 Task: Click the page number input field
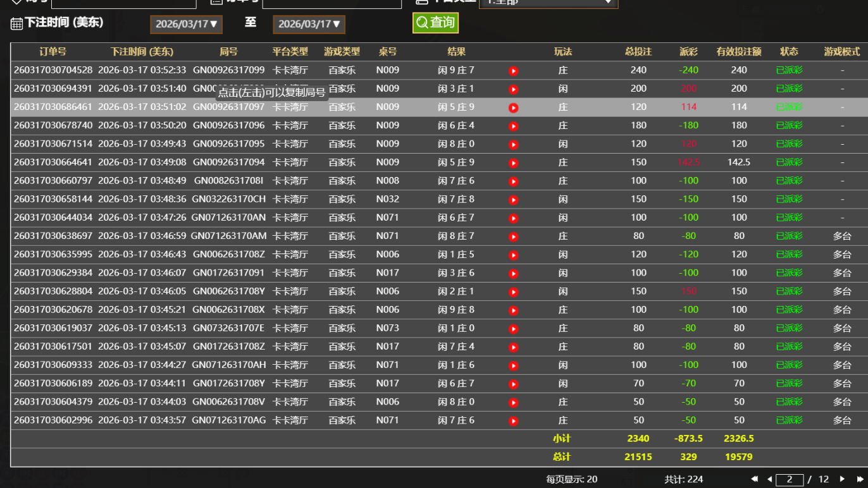pyautogui.click(x=790, y=480)
